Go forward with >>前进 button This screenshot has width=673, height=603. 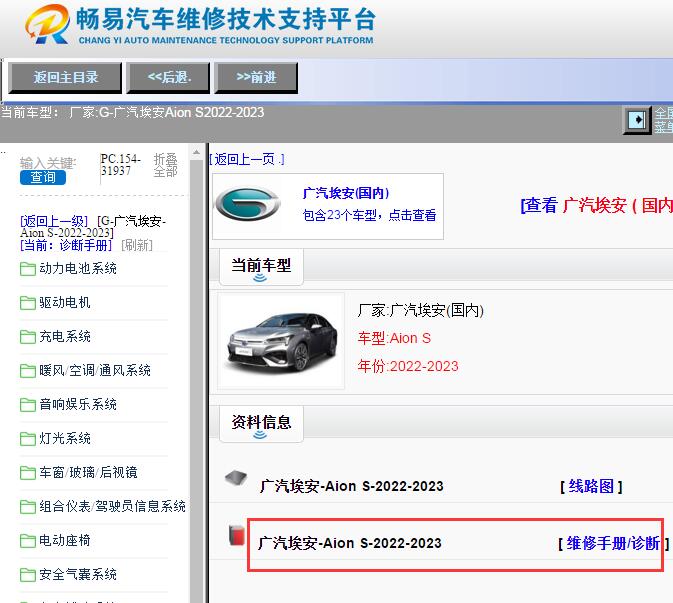[x=256, y=78]
